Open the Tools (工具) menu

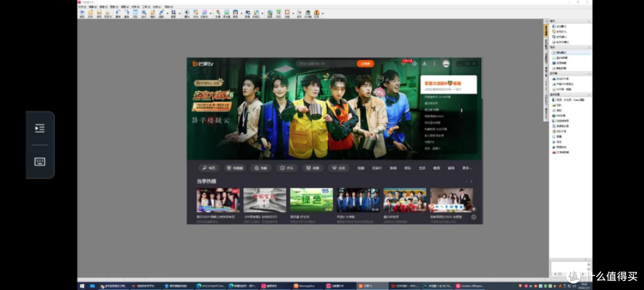pyautogui.click(x=146, y=7)
